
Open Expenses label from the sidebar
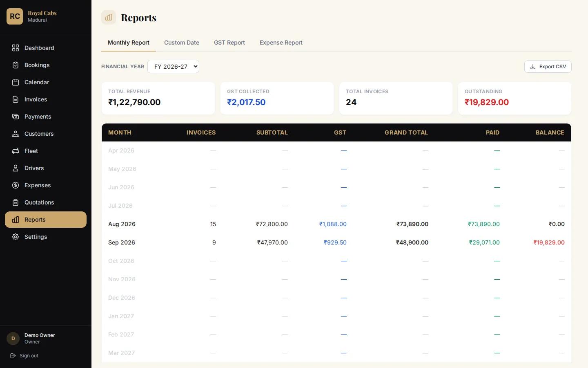click(38, 185)
